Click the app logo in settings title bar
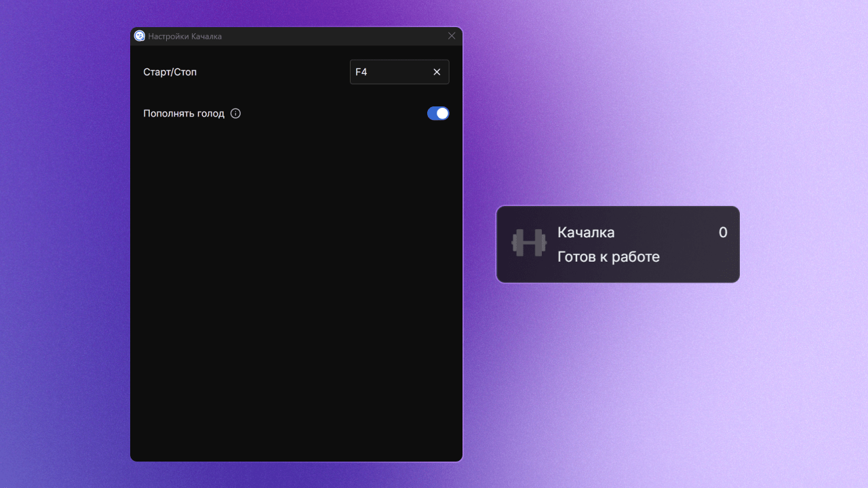Screen dimensions: 868x488 pyautogui.click(x=140, y=36)
